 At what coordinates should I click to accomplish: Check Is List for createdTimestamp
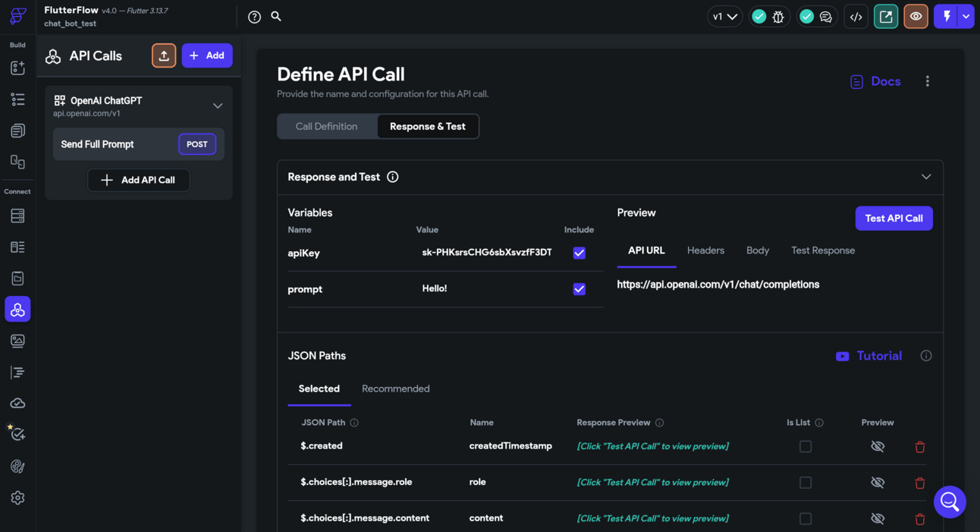pos(806,447)
